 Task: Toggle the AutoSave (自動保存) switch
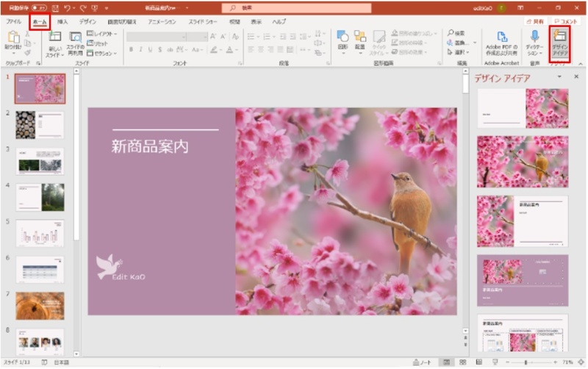point(39,8)
